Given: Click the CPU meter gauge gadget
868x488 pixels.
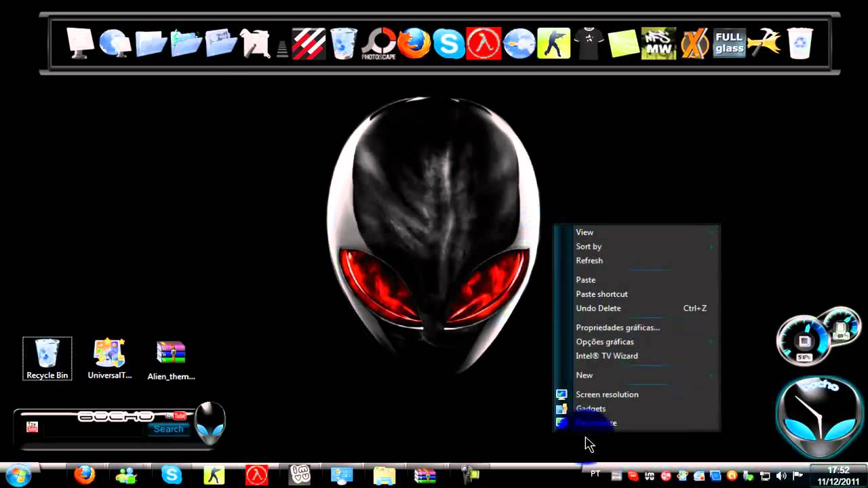Looking at the screenshot, I should [x=805, y=341].
